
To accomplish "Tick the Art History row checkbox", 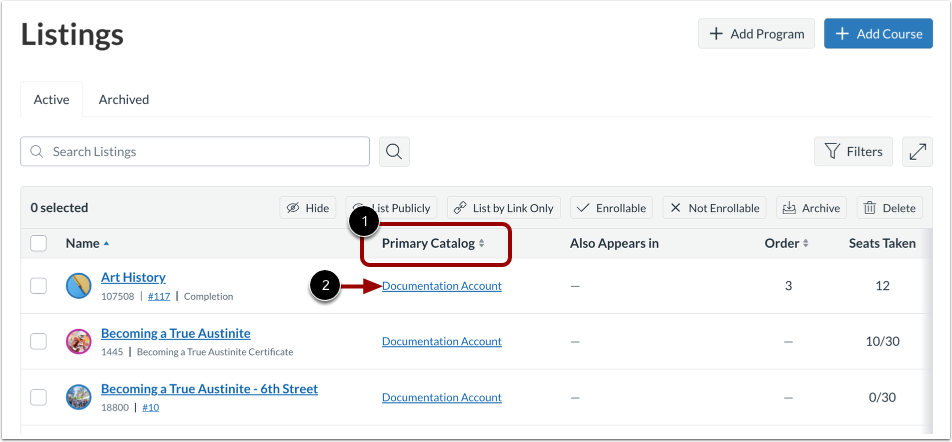I will point(38,286).
